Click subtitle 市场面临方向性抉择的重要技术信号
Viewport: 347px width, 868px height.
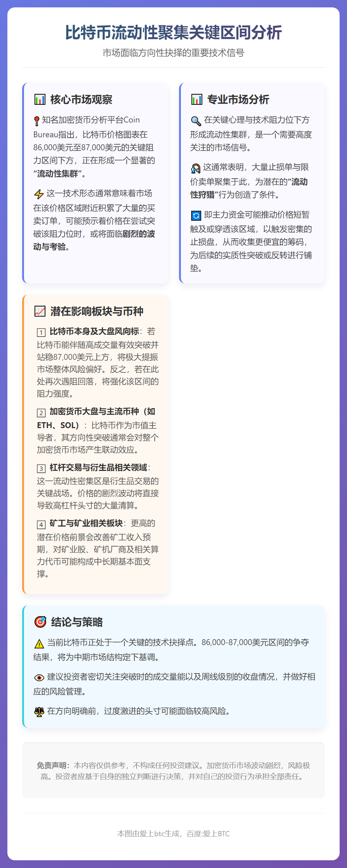pos(173,53)
